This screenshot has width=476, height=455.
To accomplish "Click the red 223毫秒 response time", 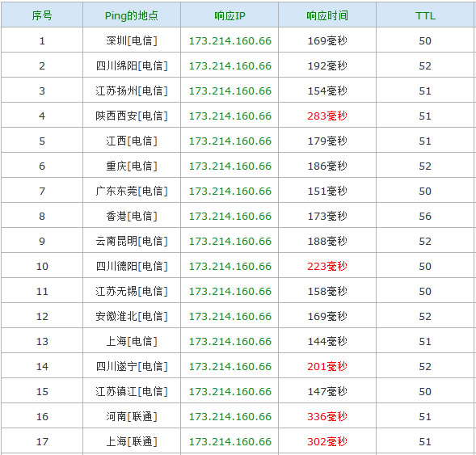I will pyautogui.click(x=327, y=266).
